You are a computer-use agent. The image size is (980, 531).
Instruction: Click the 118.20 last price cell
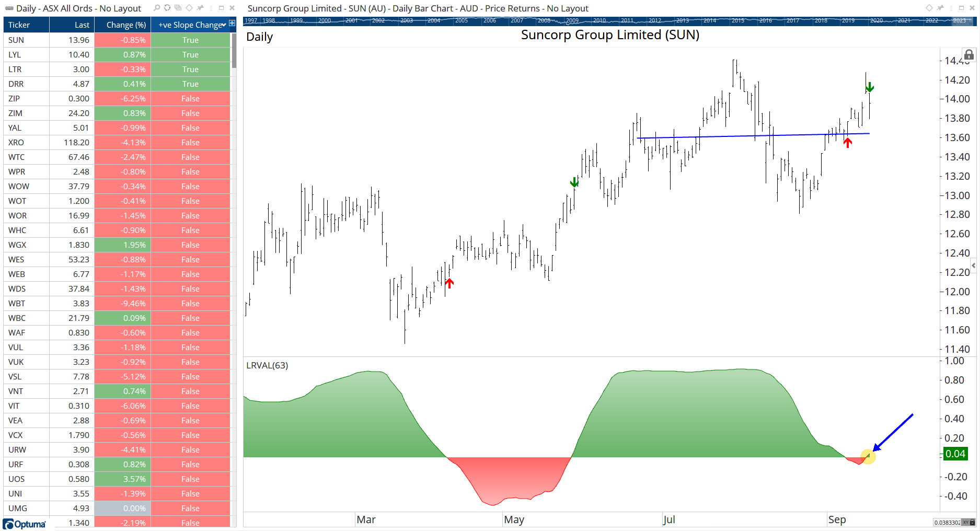pos(72,142)
